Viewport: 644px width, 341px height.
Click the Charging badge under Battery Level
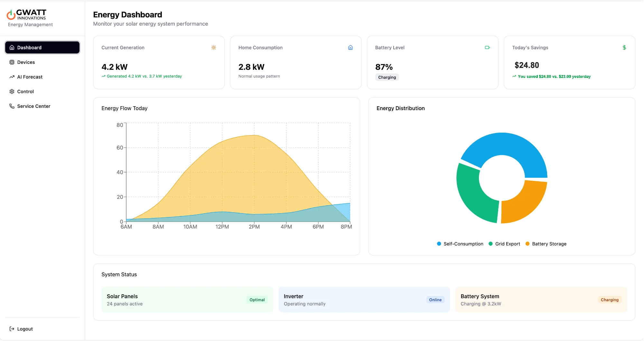(387, 77)
